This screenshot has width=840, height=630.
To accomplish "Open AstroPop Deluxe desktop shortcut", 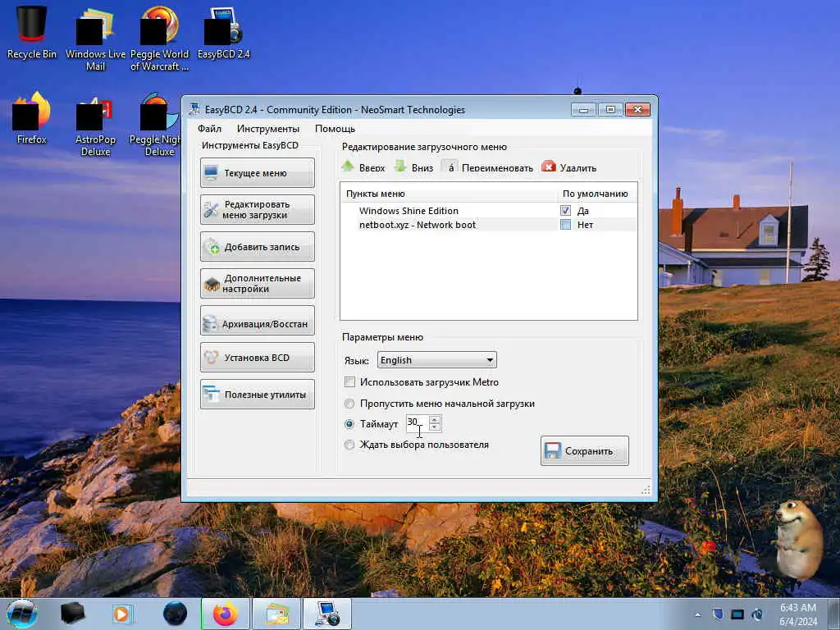I will point(95,125).
